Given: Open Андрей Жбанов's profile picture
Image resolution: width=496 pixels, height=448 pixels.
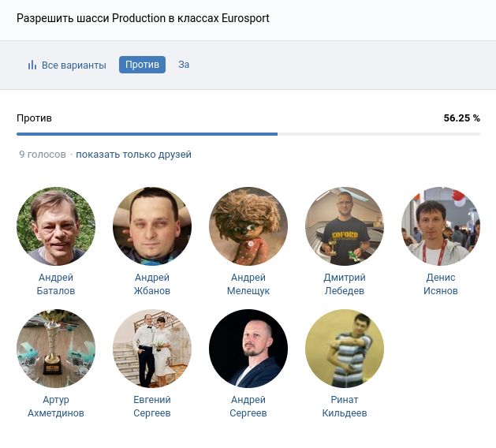Looking at the screenshot, I should tap(152, 226).
